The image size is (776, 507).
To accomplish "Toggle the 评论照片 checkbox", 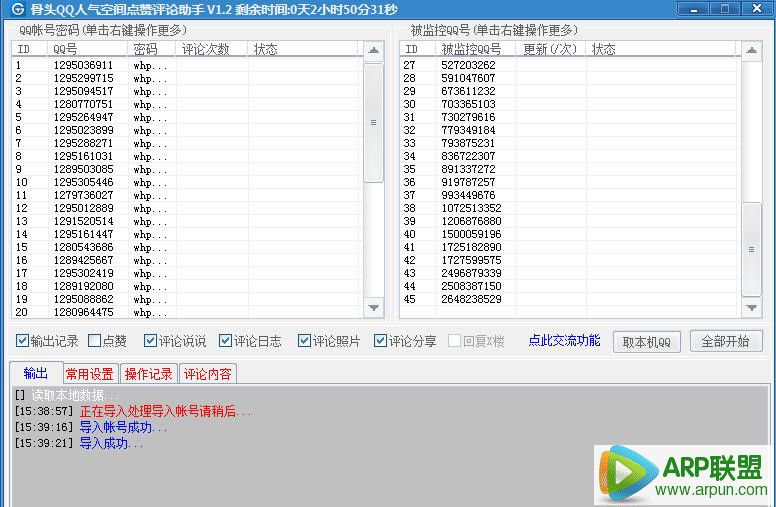I will pos(304,341).
